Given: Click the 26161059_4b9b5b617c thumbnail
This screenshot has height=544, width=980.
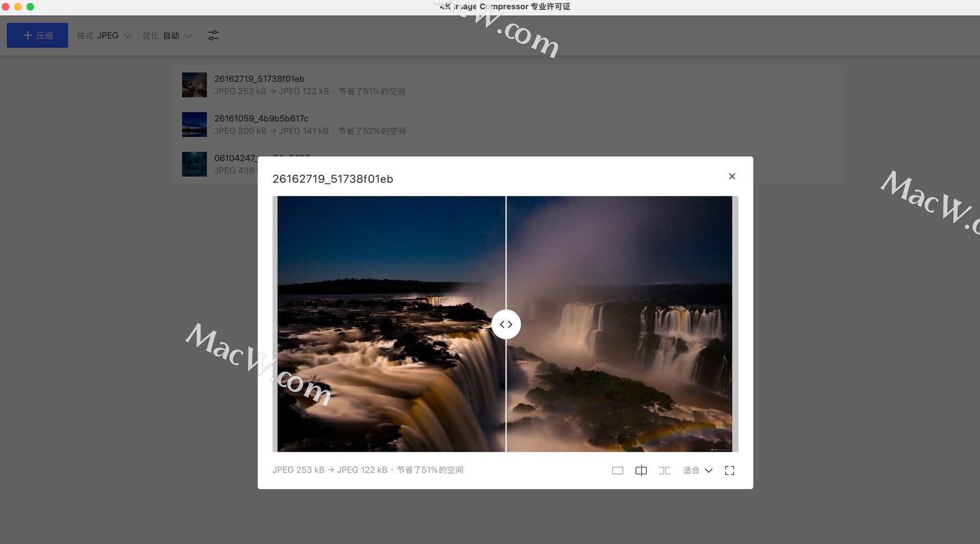Looking at the screenshot, I should pos(194,125).
